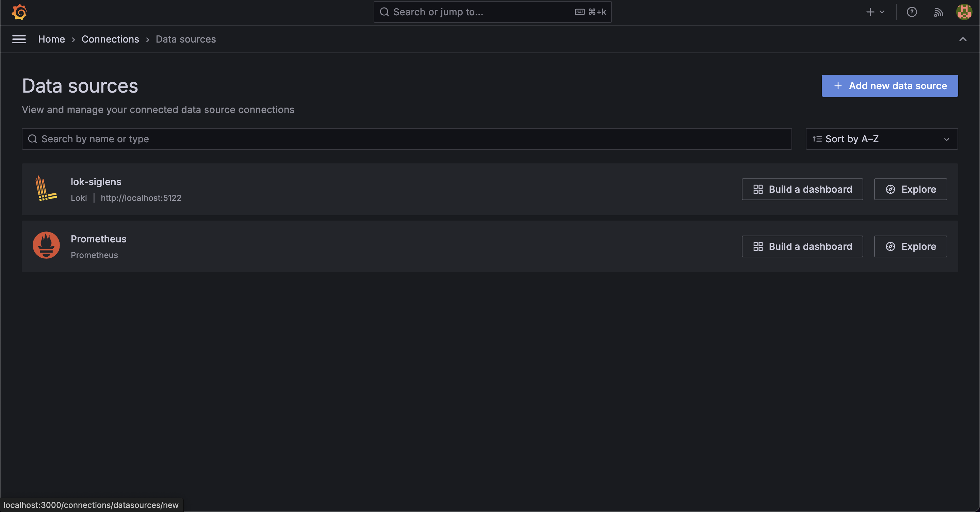Expand the chevron next to plus icon
Viewport: 980px width, 512px height.
(882, 12)
